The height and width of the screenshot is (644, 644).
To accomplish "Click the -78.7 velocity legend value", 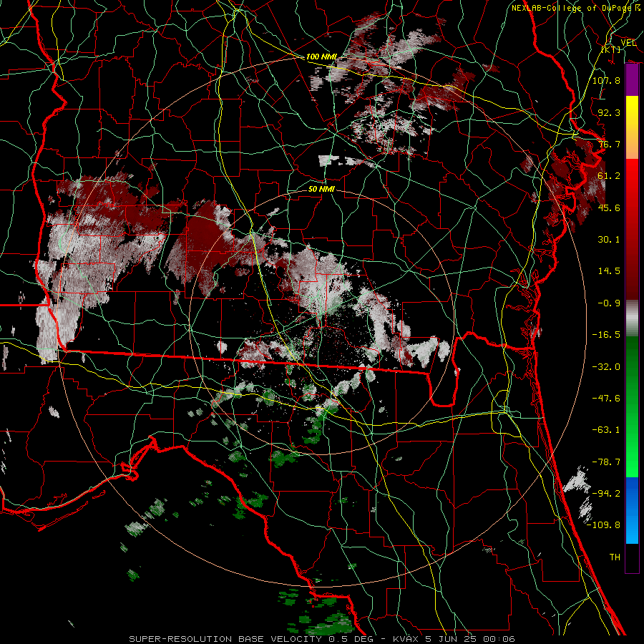I will (x=606, y=462).
